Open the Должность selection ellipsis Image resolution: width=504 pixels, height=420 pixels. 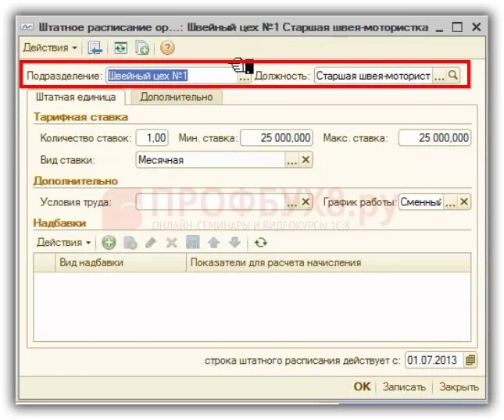(439, 76)
